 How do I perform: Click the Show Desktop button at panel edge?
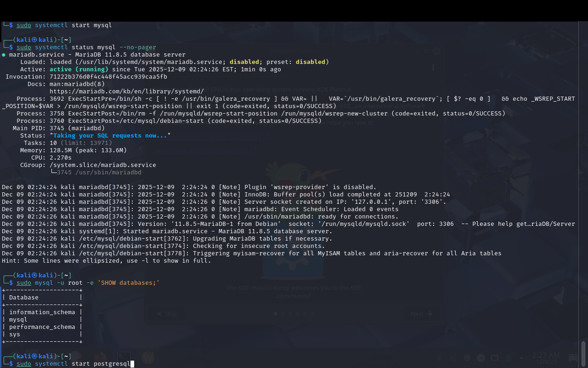tap(574, 358)
